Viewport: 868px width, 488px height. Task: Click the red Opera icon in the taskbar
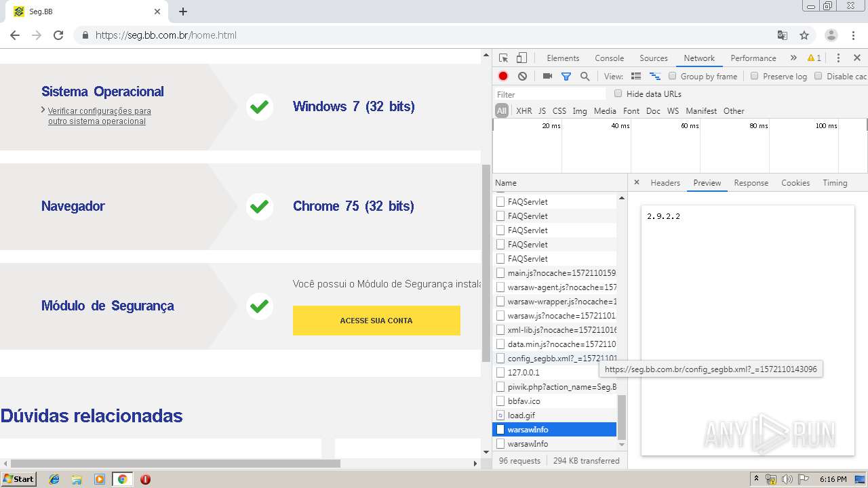(x=145, y=479)
